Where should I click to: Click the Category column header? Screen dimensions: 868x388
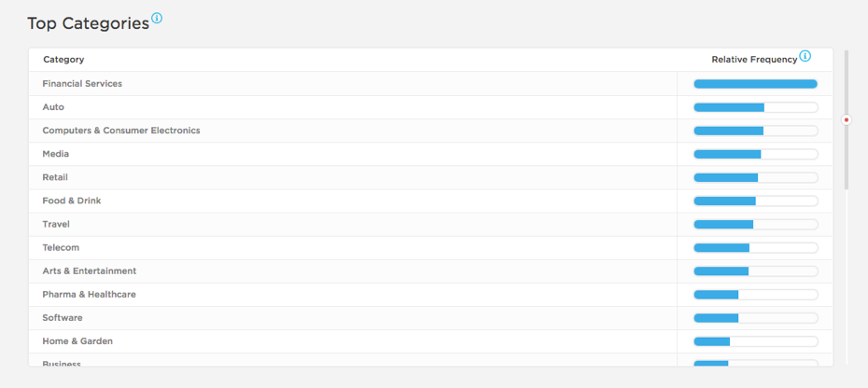coord(63,60)
